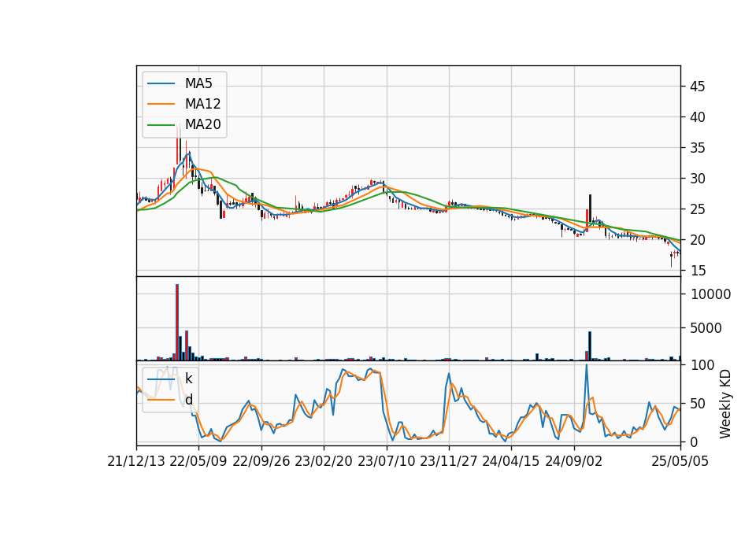This screenshot has width=756, height=543.
Task: Click the KD axis value 50
Action: (698, 404)
